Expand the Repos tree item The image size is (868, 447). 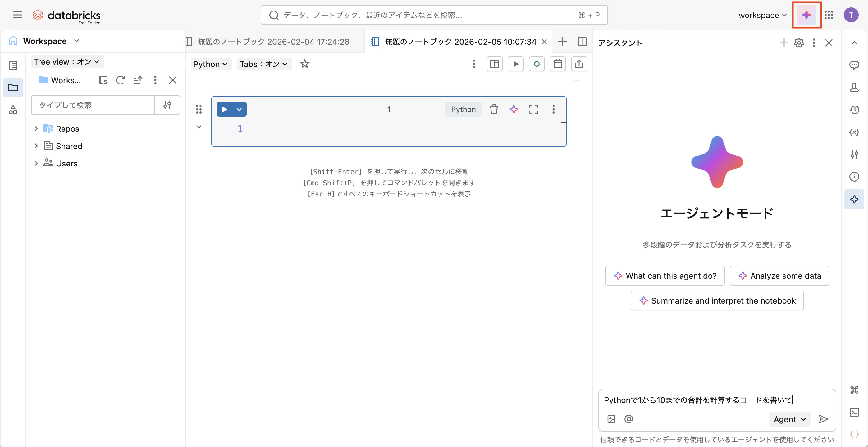36,128
